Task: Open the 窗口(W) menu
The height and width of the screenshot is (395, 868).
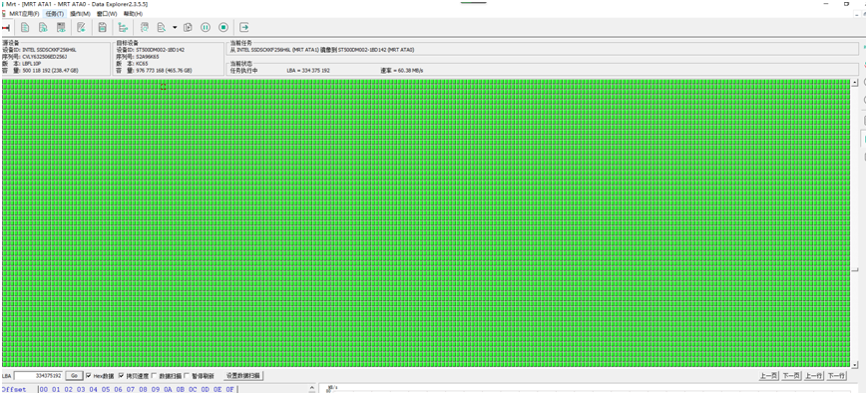Action: 108,13
